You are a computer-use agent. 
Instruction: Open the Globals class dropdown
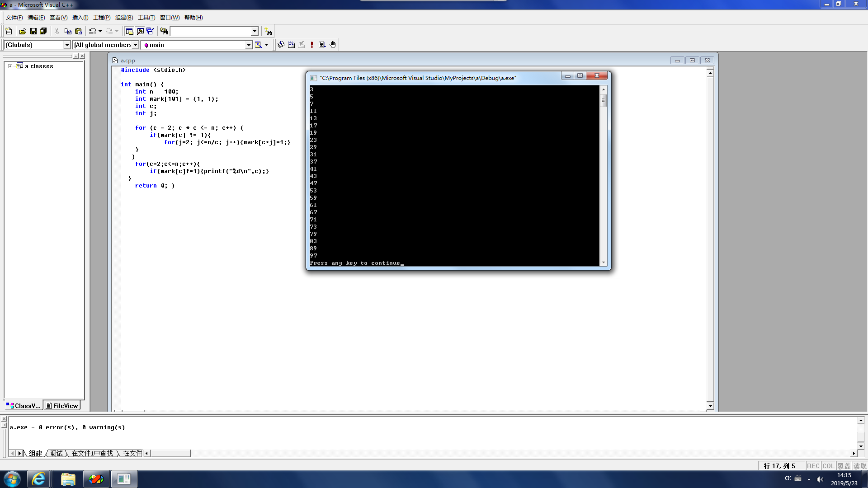pyautogui.click(x=67, y=45)
